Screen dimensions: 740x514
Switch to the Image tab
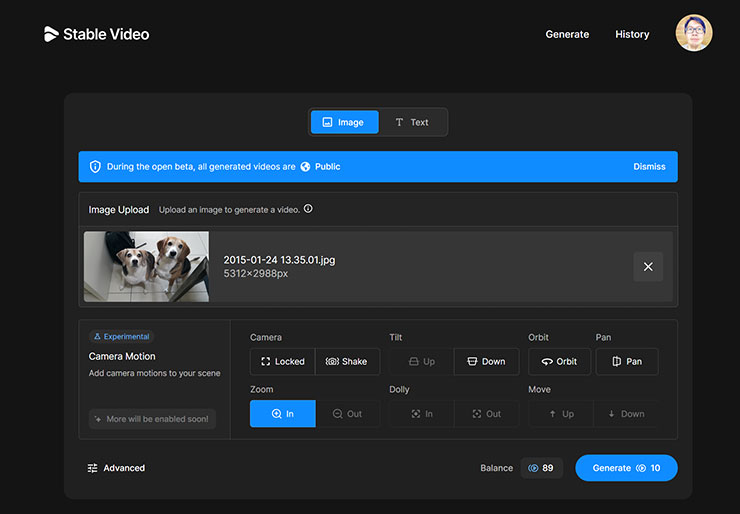[x=344, y=122]
